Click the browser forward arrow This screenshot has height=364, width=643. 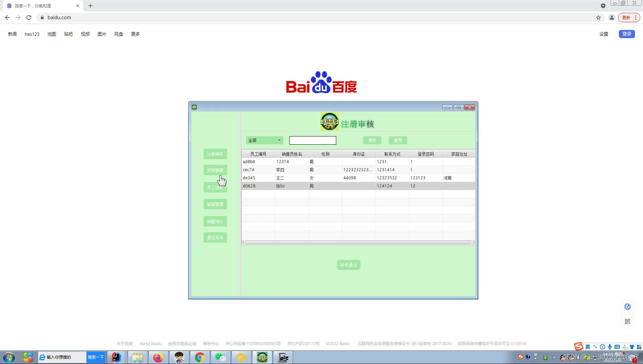click(18, 17)
